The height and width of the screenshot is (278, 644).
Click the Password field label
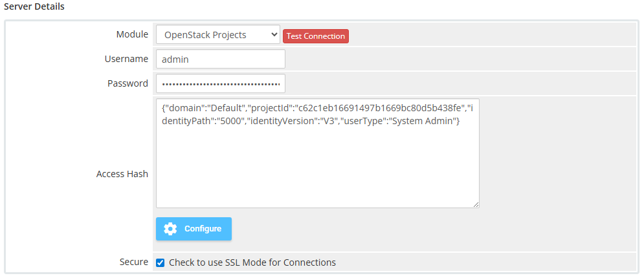[x=128, y=83]
